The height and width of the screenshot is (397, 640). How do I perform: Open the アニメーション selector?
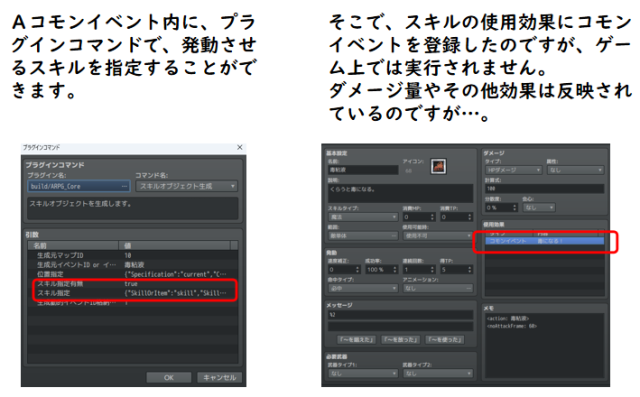coord(438,288)
